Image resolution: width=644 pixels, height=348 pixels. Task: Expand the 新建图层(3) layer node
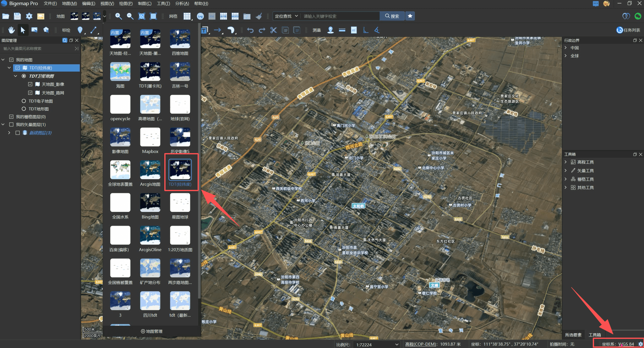coord(9,133)
